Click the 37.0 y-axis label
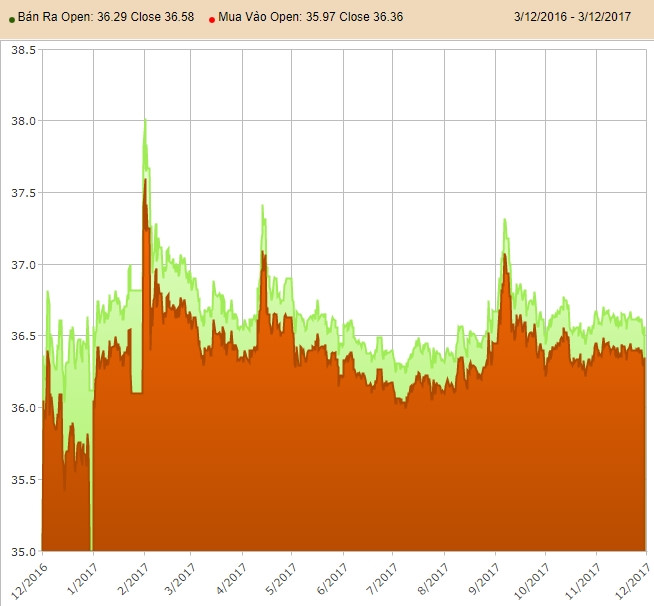The width and height of the screenshot is (654, 606). coord(21,265)
